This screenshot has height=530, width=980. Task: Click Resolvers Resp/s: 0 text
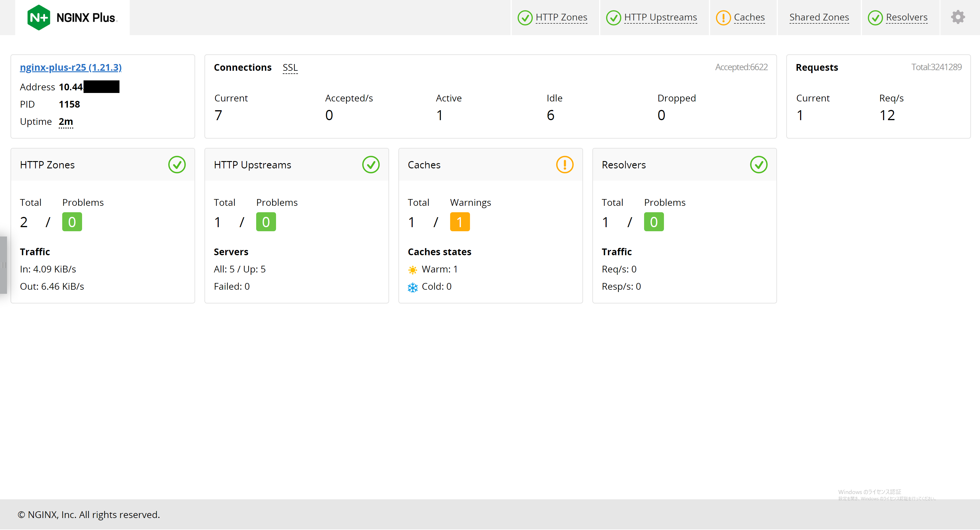tap(621, 287)
